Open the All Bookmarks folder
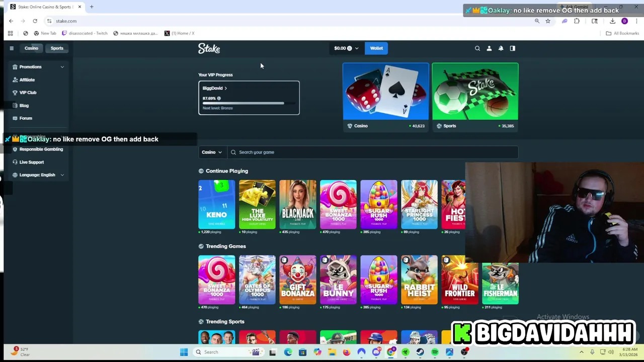644x362 pixels. [x=622, y=33]
